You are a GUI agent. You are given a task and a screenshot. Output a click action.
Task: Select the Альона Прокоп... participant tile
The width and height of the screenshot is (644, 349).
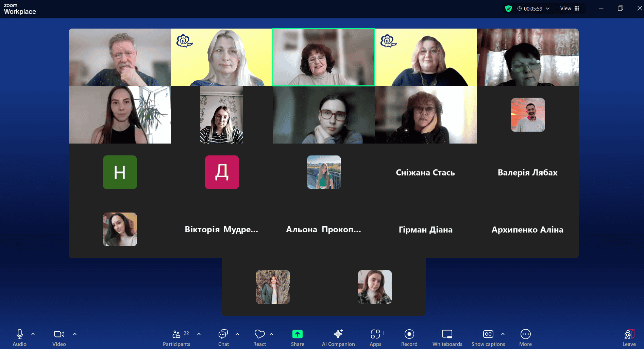coord(324,230)
